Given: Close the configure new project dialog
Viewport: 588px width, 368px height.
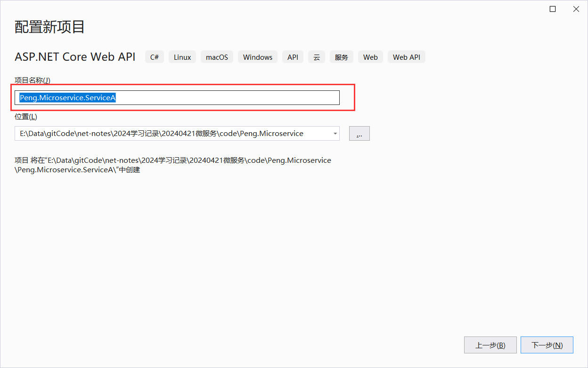Looking at the screenshot, I should [x=576, y=9].
